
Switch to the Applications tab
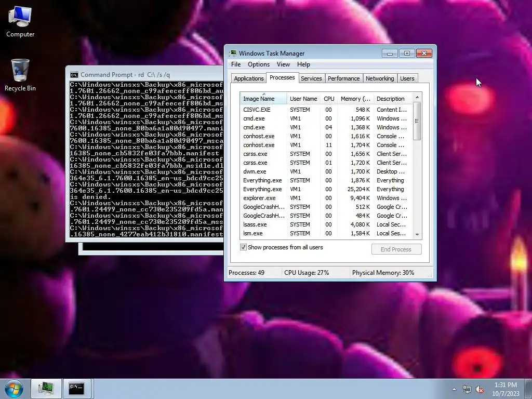coord(249,78)
